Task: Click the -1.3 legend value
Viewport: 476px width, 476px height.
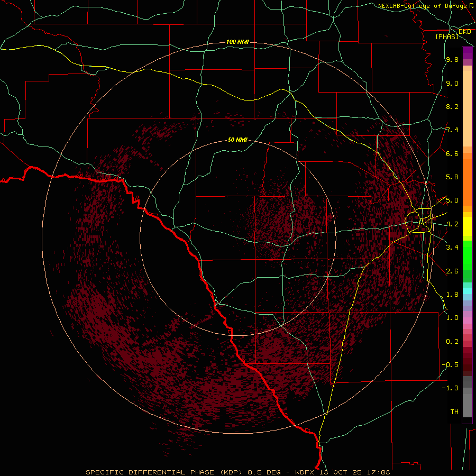Action: point(450,388)
